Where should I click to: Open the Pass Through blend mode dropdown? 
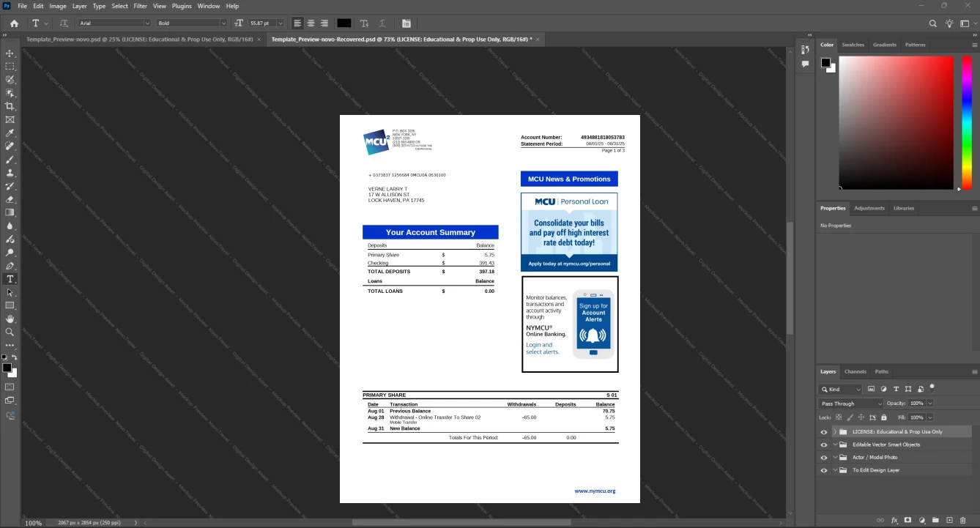click(x=851, y=404)
